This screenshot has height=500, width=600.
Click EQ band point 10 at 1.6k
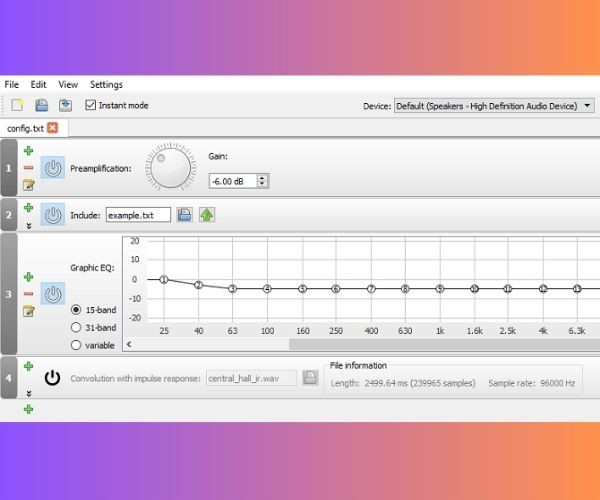tap(474, 289)
